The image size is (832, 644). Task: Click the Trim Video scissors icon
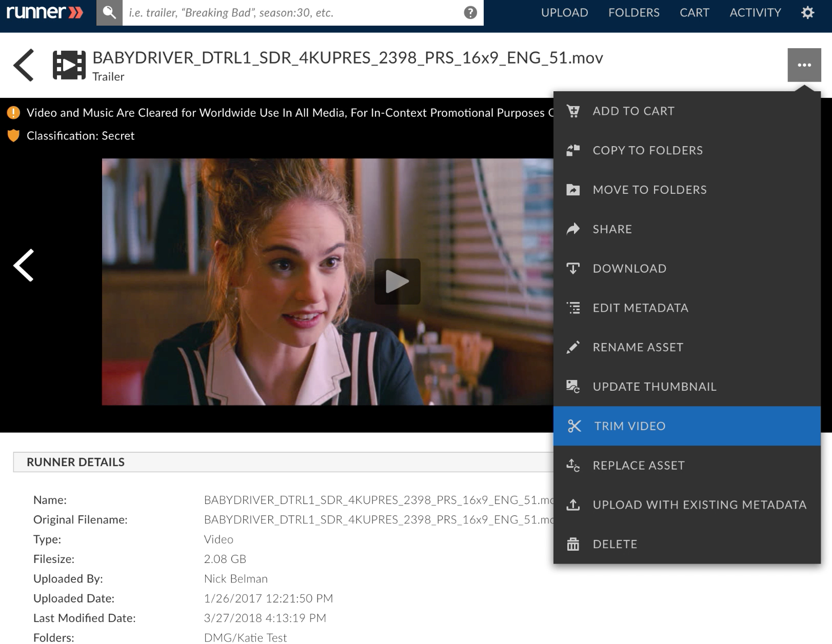pos(574,426)
